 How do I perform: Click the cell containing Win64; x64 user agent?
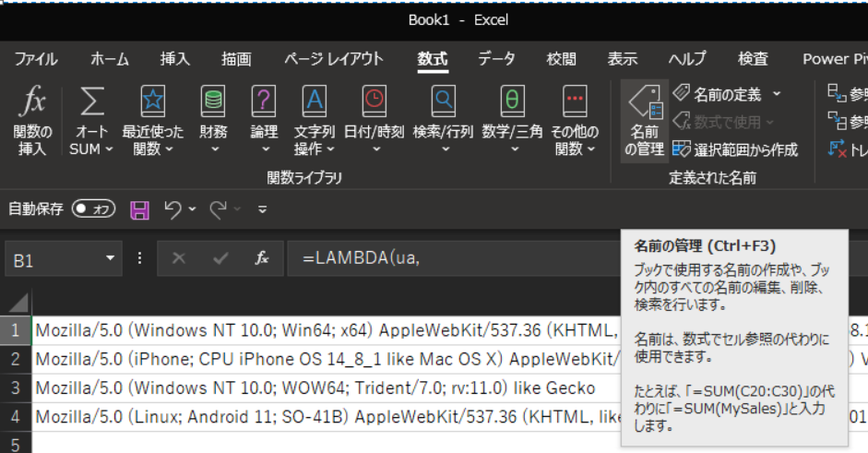point(327,330)
